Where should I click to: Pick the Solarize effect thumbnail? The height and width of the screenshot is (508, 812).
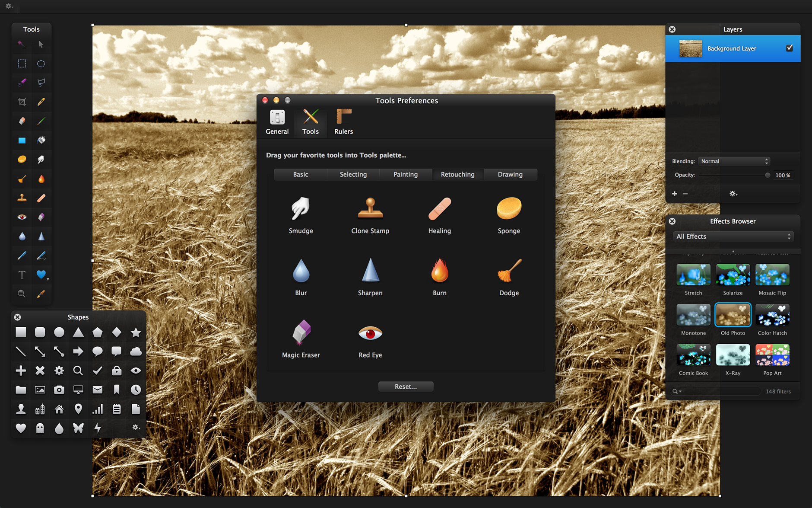click(733, 275)
